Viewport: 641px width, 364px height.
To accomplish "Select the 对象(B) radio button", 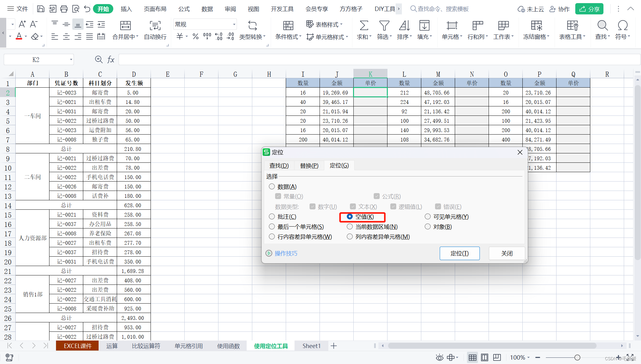I will (x=428, y=227).
